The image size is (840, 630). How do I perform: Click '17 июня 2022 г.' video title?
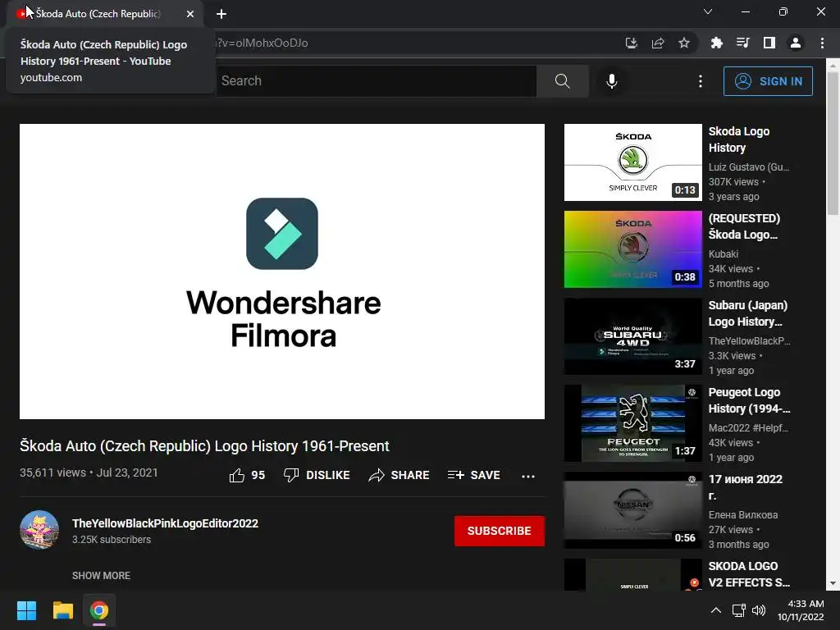[x=745, y=487]
